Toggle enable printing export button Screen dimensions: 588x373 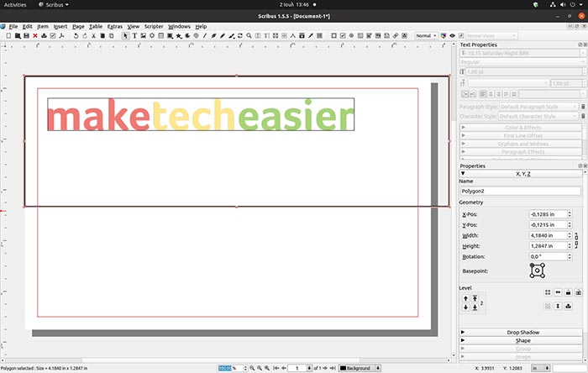(568, 307)
